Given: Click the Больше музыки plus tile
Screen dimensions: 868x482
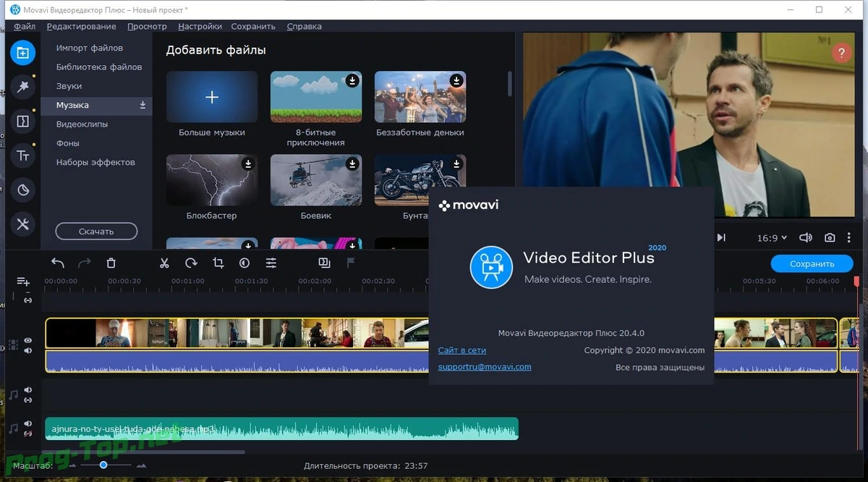Looking at the screenshot, I should coord(212,97).
